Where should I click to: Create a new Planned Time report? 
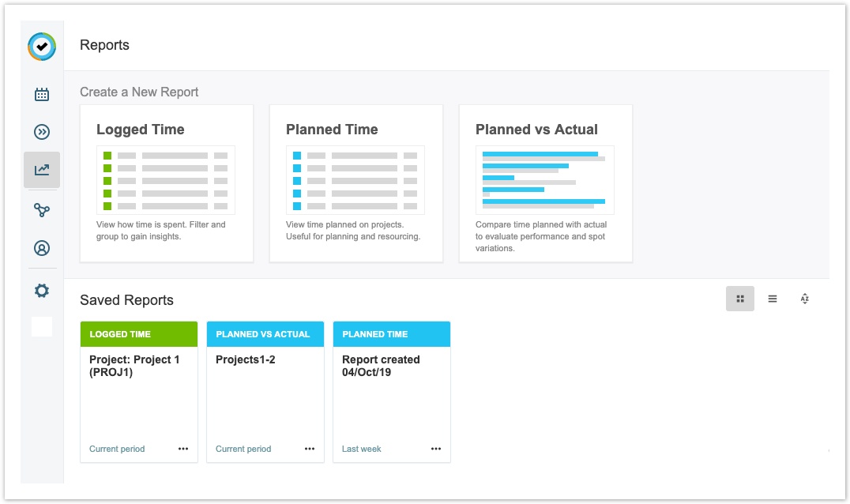pyautogui.click(x=355, y=183)
